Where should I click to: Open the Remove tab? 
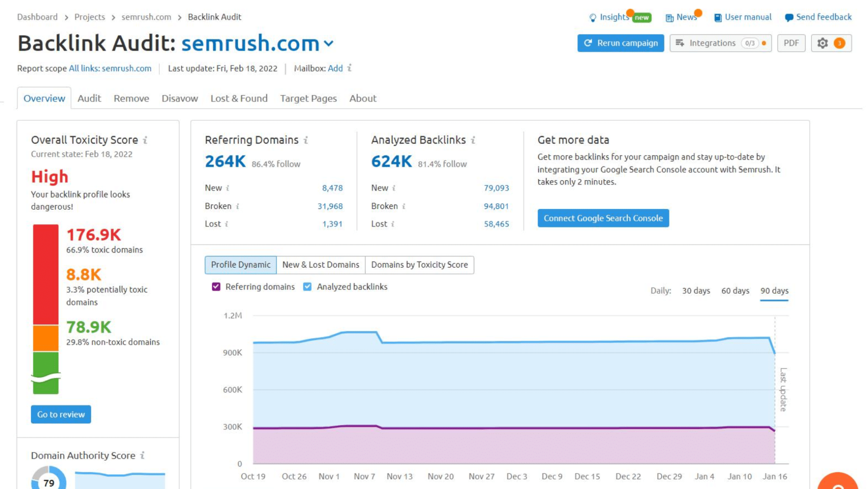coord(131,98)
